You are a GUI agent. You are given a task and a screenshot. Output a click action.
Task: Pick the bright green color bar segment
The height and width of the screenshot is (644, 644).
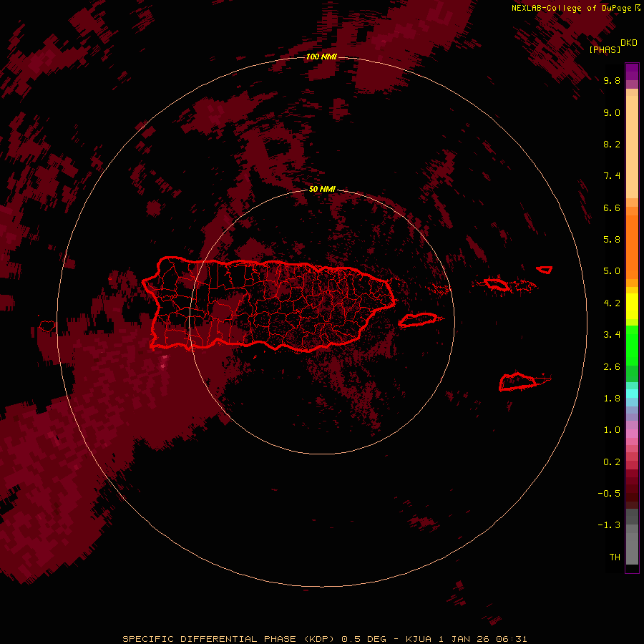coord(632,346)
